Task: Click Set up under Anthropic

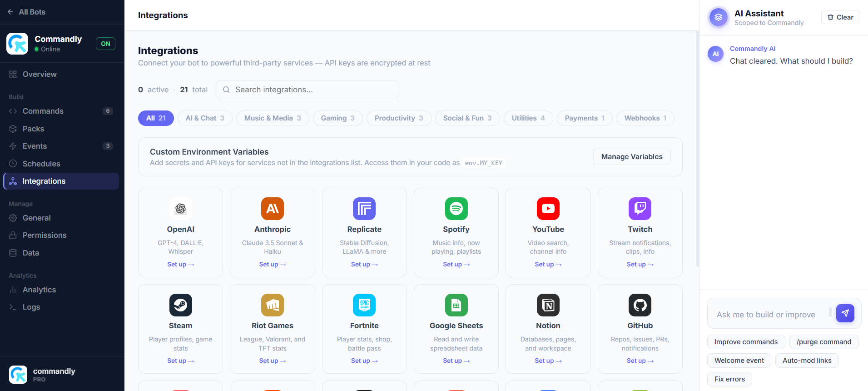Action: tap(273, 264)
